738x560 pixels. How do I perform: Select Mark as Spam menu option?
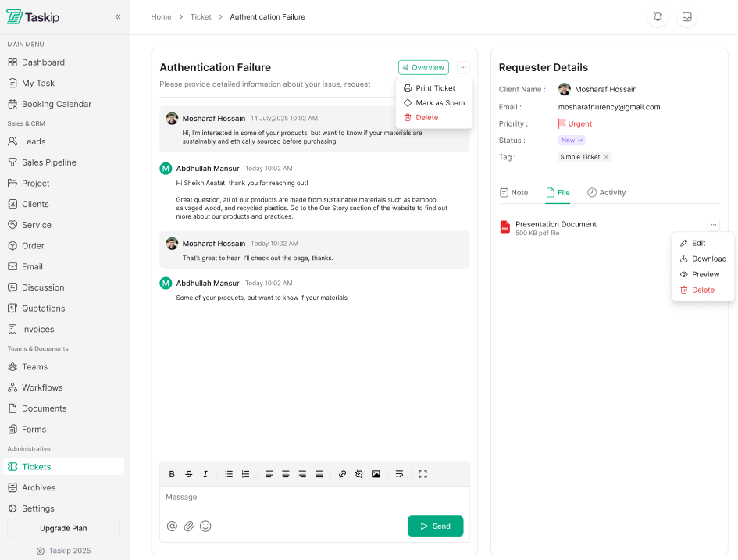click(x=440, y=103)
